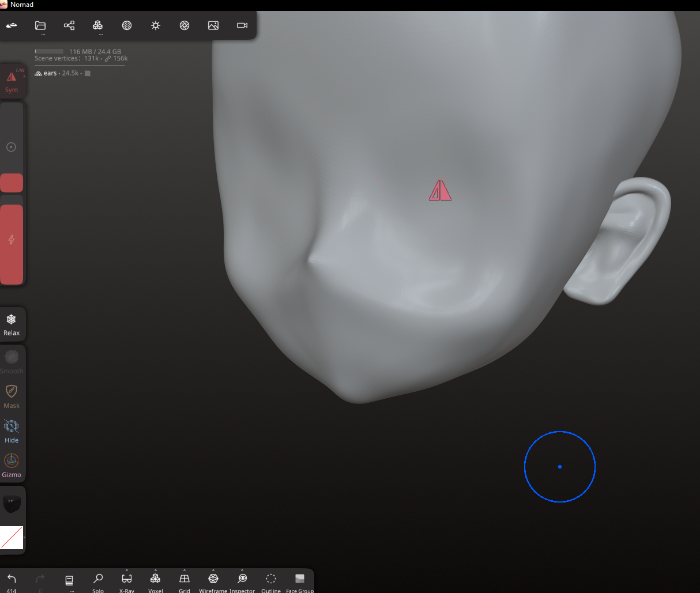The height and width of the screenshot is (593, 700).
Task: Expand options arrow above X-Ray
Action: [x=127, y=571]
